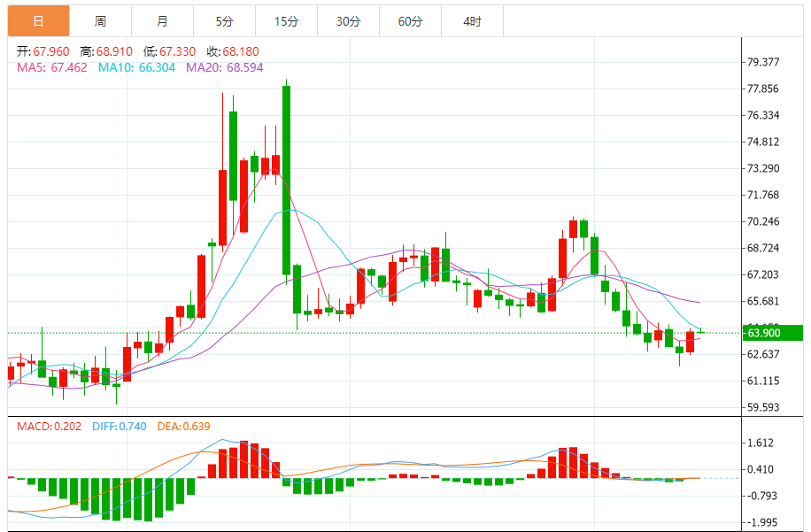Click the tallest red MACD histogram bar
Image resolution: width=811 pixels, height=532 pixels.
pyautogui.click(x=243, y=459)
